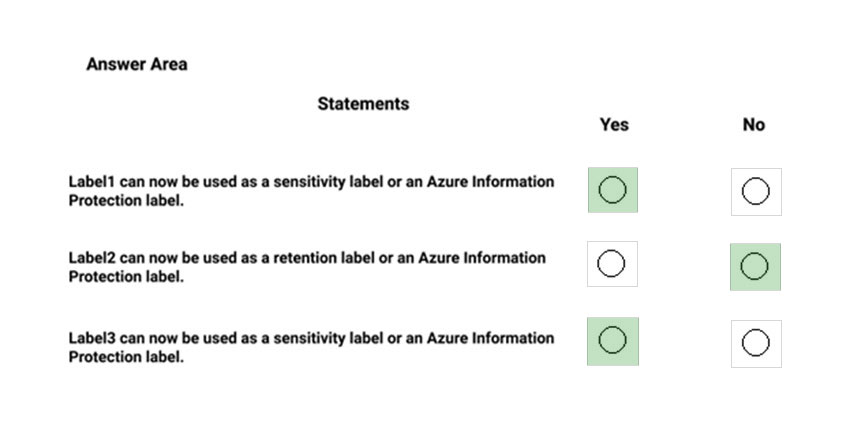Click the Statements column heading

(x=363, y=104)
